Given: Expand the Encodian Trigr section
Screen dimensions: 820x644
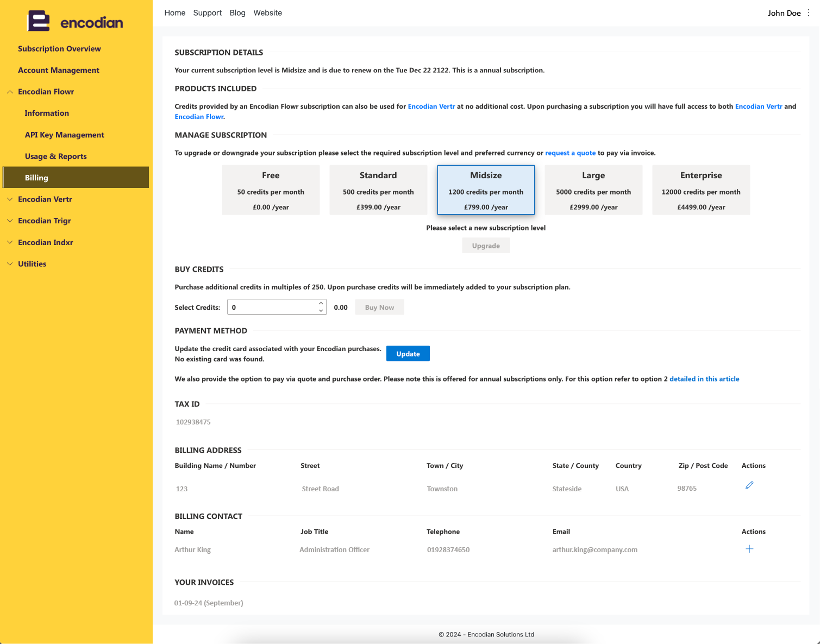Looking at the screenshot, I should (10, 221).
